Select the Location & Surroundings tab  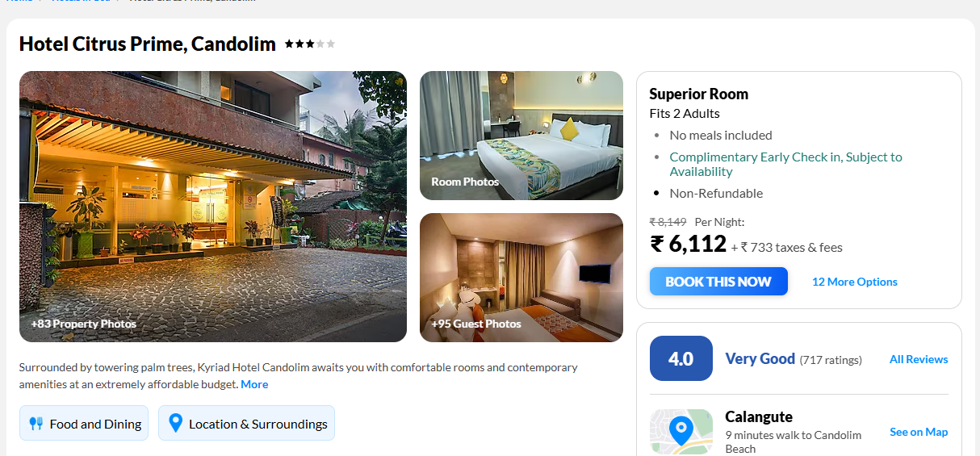point(246,423)
